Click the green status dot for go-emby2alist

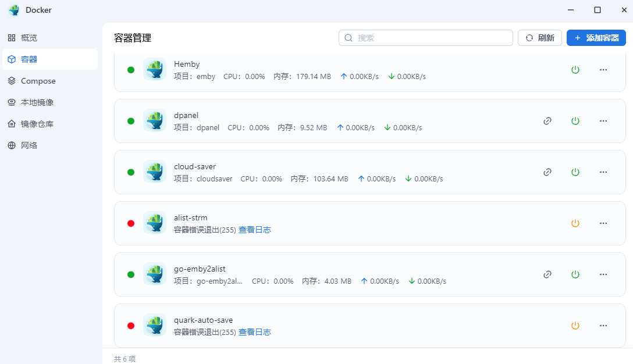[x=131, y=275]
